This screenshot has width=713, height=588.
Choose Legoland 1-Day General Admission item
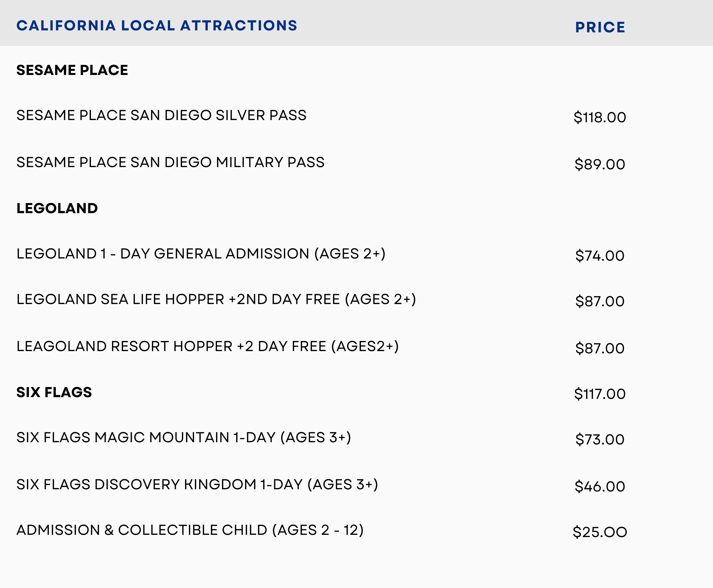click(201, 254)
